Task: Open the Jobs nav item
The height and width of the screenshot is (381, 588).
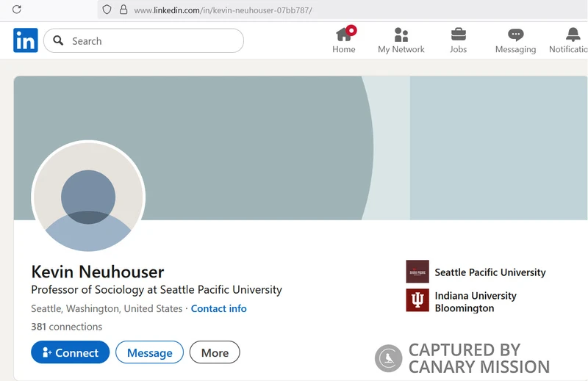Action: pyautogui.click(x=458, y=40)
